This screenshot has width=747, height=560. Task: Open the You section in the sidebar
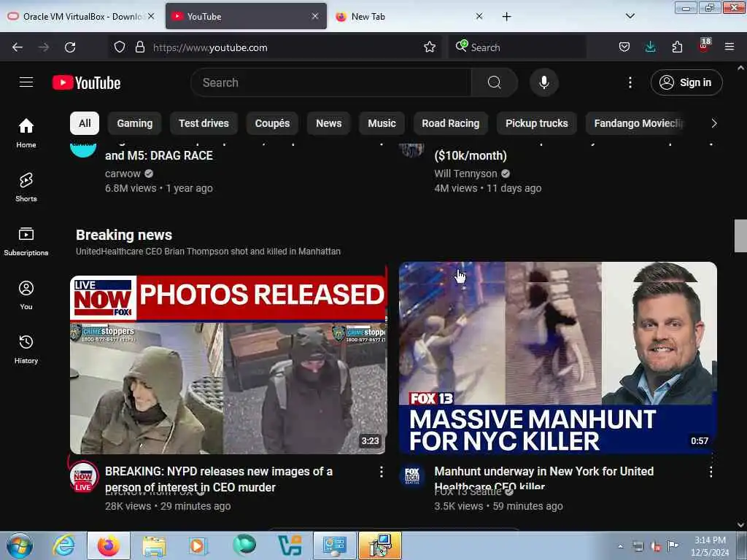[x=26, y=295]
